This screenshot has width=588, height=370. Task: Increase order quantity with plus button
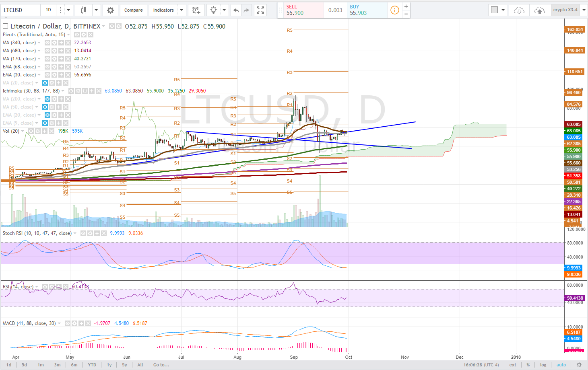click(x=406, y=6)
